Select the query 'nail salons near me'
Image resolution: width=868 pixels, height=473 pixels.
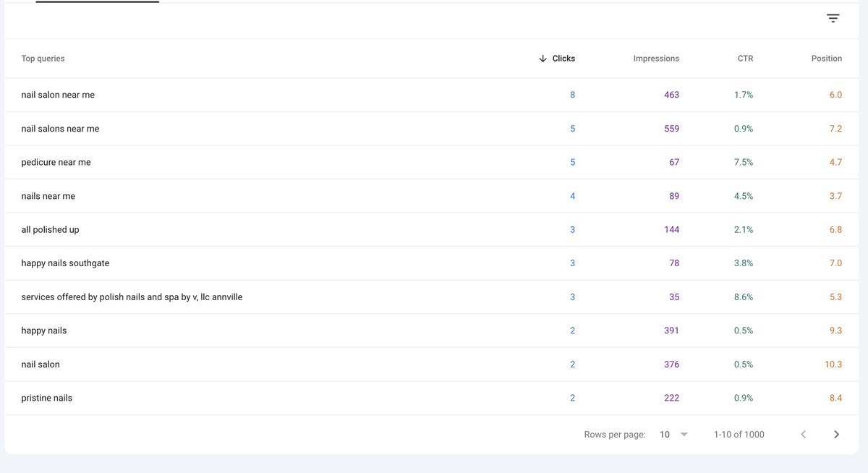pos(60,129)
